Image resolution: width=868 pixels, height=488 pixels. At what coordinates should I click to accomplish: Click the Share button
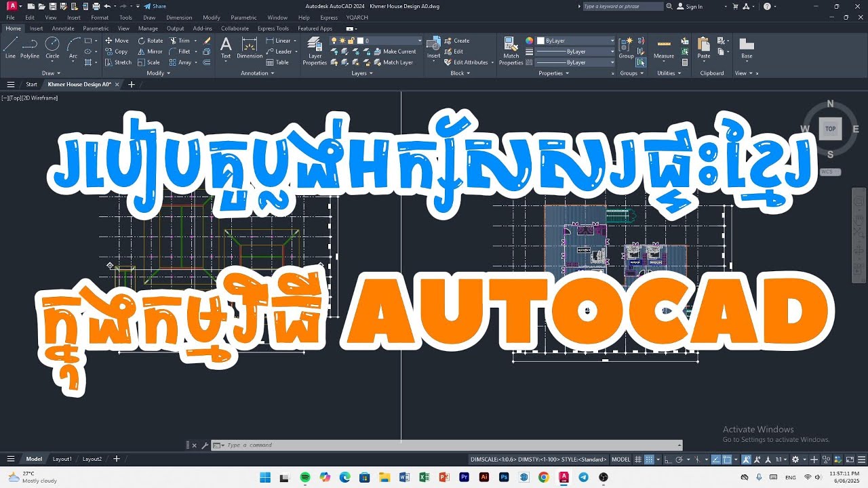pos(155,6)
